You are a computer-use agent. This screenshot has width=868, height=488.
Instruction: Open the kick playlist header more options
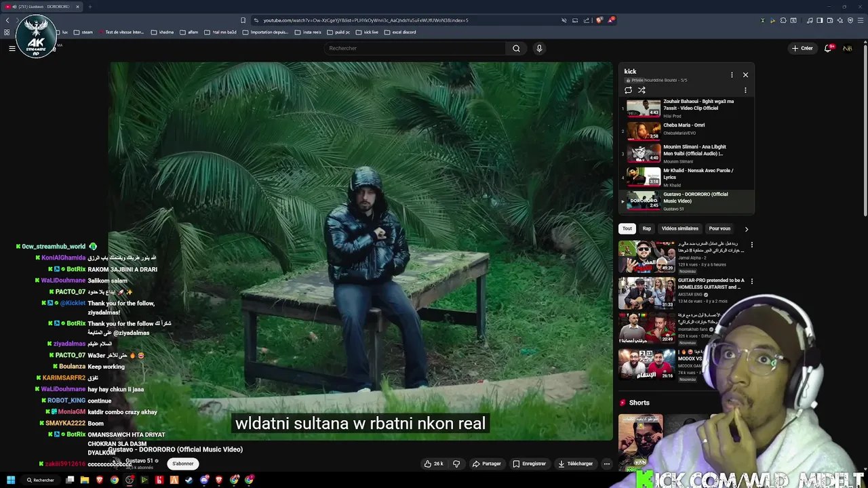point(732,75)
